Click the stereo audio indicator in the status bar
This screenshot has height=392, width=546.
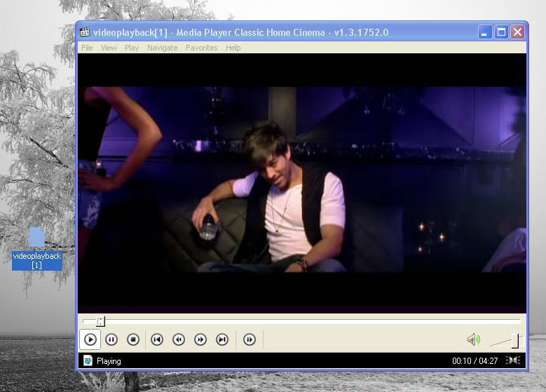[x=513, y=360]
